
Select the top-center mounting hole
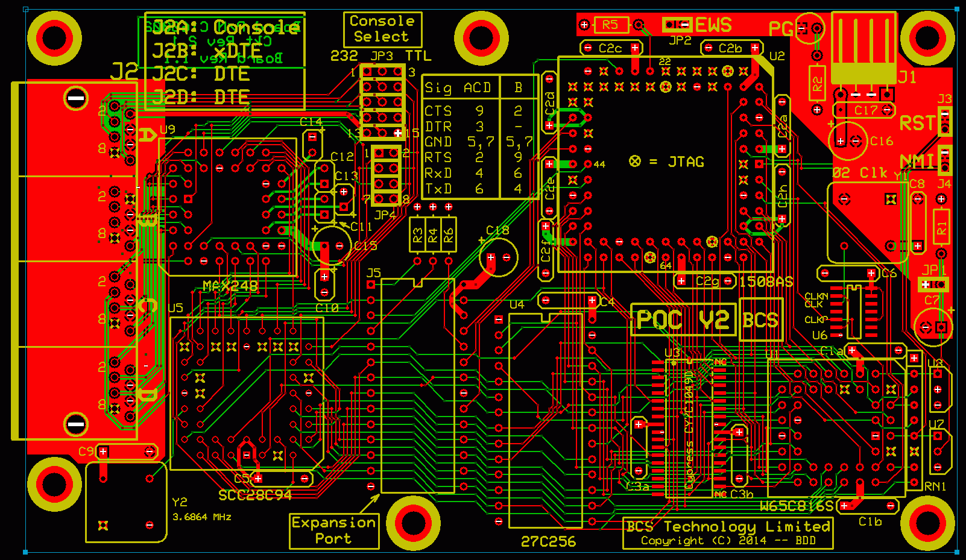(481, 39)
